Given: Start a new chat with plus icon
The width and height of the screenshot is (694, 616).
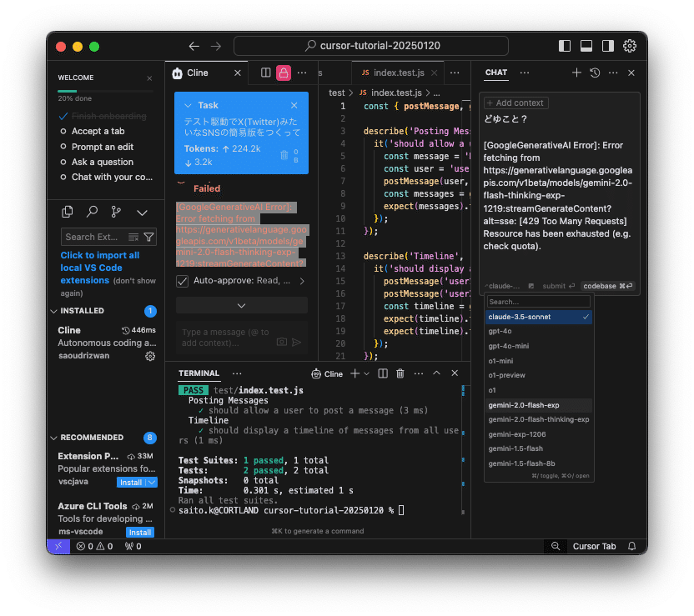Looking at the screenshot, I should [x=576, y=73].
